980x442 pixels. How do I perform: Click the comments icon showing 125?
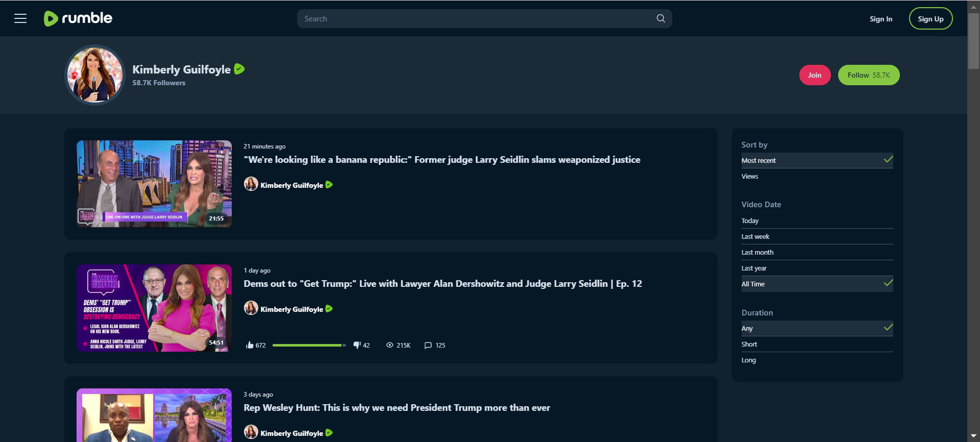(x=428, y=346)
